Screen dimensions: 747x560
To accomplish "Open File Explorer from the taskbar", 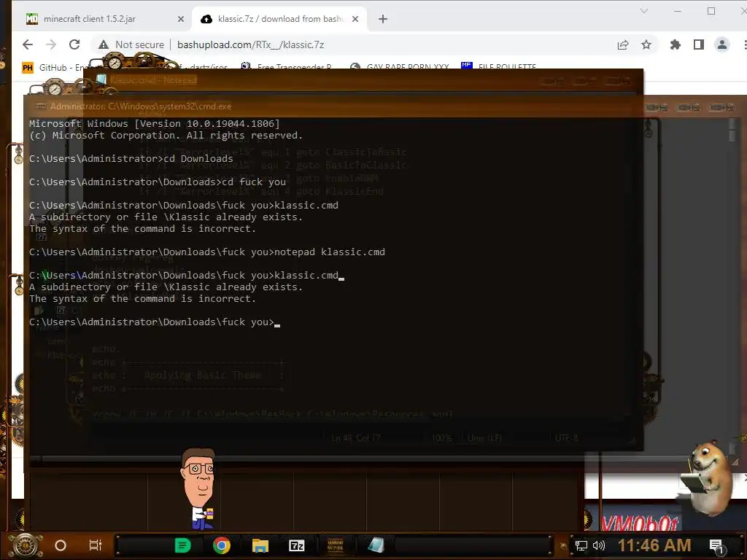I will (x=260, y=545).
